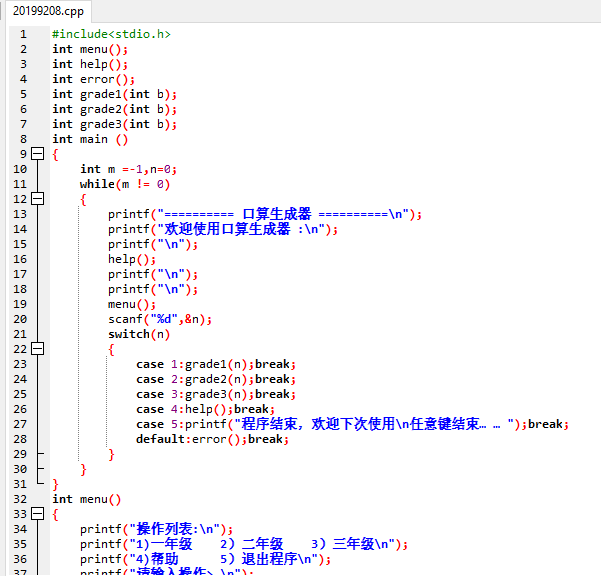Viewport: 601px width, 576px height.
Task: Click printf with 口算生成器 title banner
Action: click(x=265, y=214)
